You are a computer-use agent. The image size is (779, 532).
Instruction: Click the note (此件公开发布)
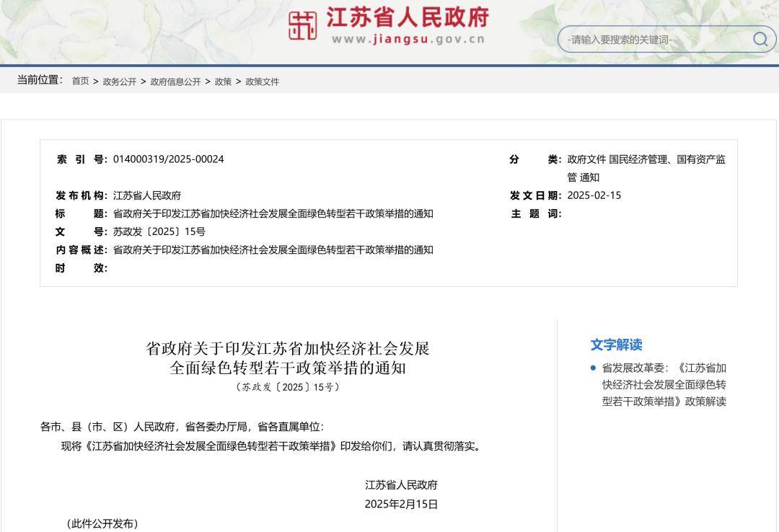click(x=102, y=523)
